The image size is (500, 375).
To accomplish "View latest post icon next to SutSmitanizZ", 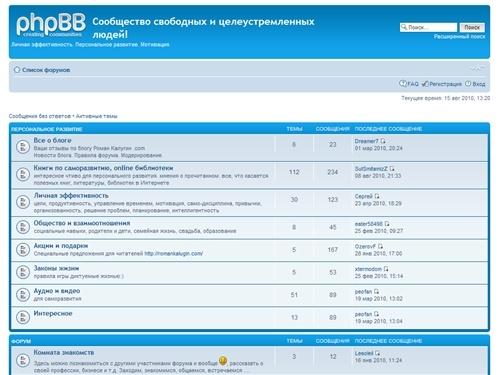I will point(392,169).
